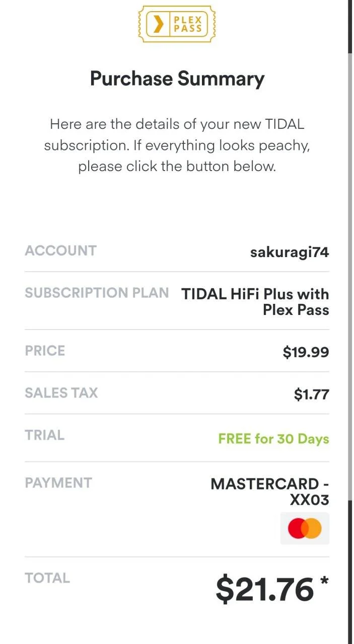Image resolution: width=354 pixels, height=644 pixels.
Task: Click the vertical scrollbar on the right edge
Action: pyautogui.click(x=350, y=322)
